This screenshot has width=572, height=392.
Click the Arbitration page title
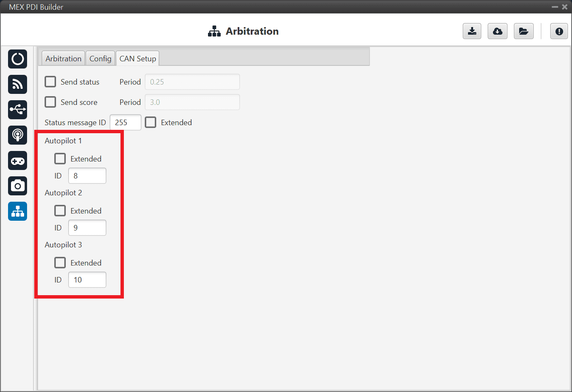(x=252, y=31)
